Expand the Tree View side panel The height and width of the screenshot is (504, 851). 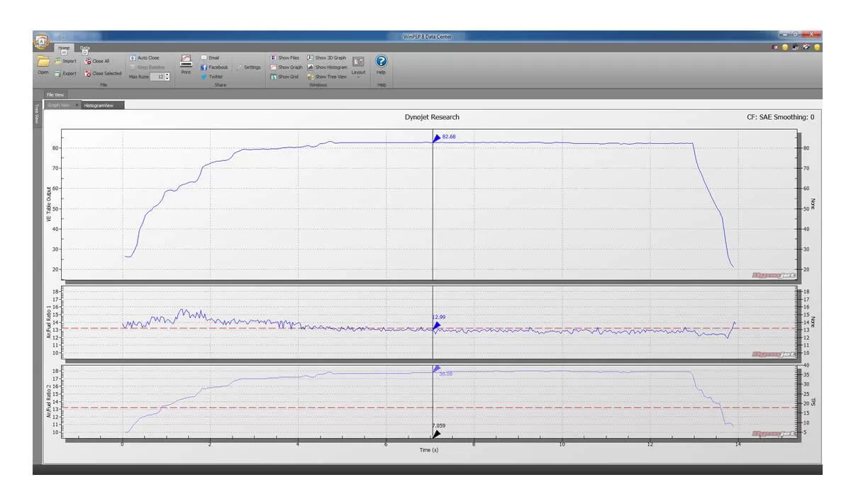pyautogui.click(x=37, y=114)
